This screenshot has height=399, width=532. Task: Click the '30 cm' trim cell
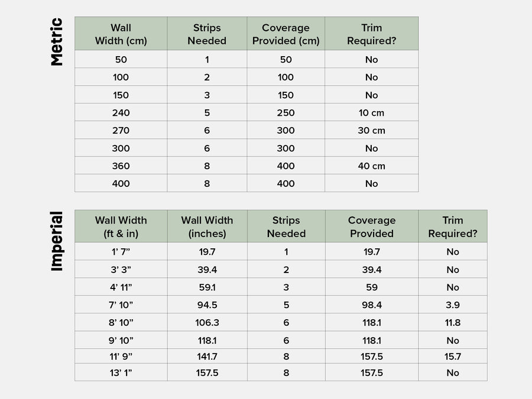[x=371, y=130]
